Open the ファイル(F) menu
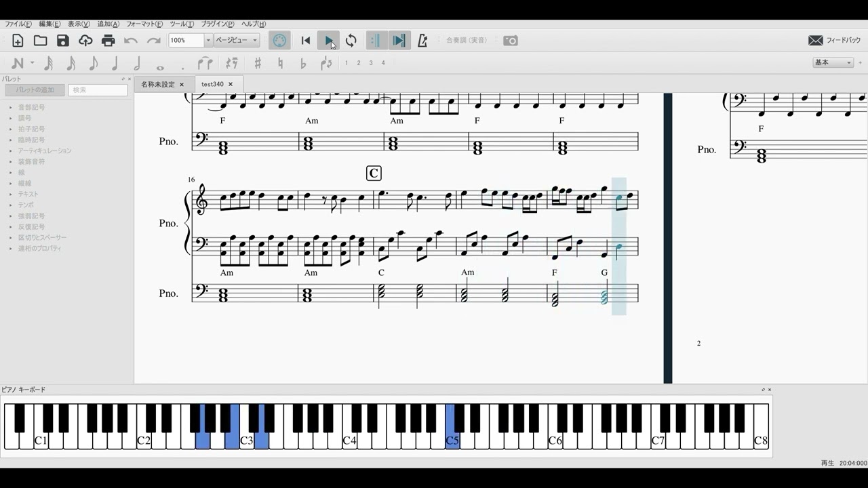Image resolution: width=868 pixels, height=488 pixels. (x=18, y=24)
